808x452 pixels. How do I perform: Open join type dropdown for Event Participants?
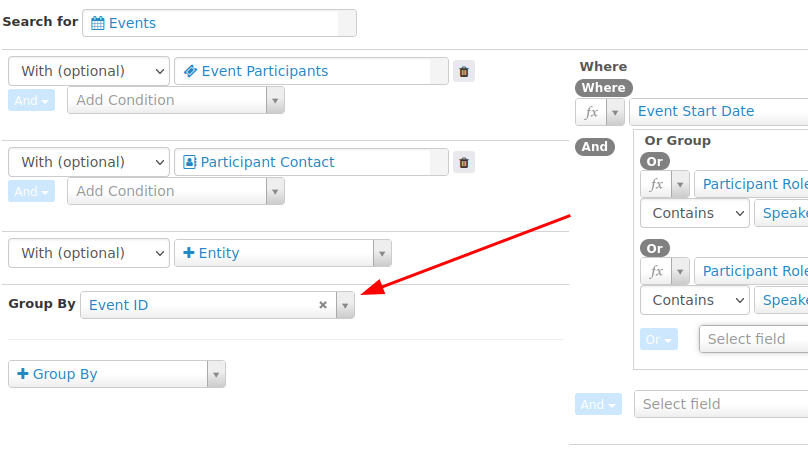(89, 71)
